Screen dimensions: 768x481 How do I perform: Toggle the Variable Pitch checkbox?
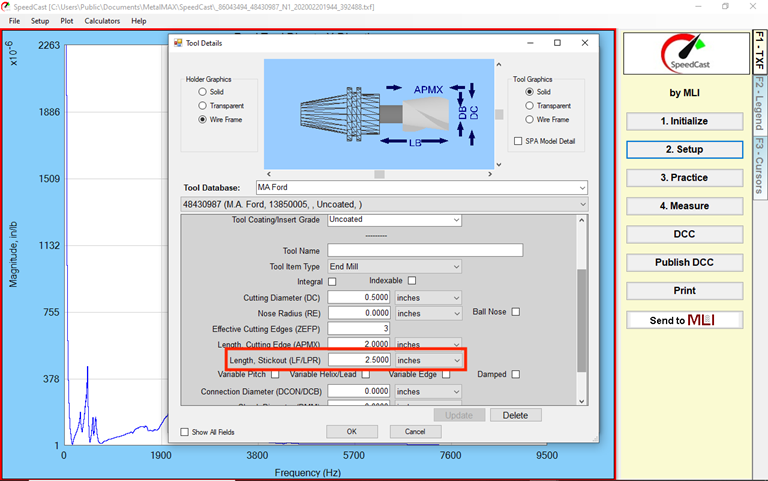(x=275, y=375)
